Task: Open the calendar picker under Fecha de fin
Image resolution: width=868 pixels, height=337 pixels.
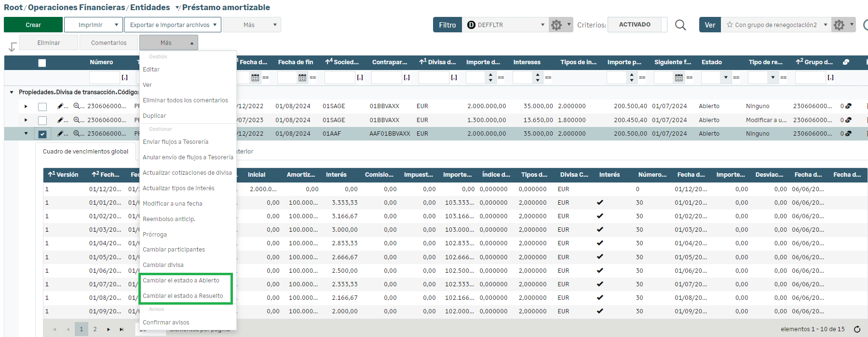Action: pos(302,77)
